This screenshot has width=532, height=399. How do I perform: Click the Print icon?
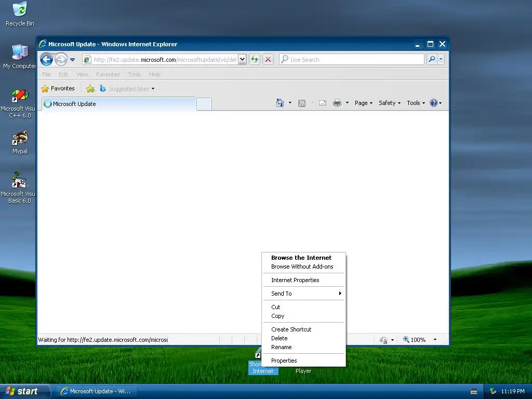click(337, 103)
